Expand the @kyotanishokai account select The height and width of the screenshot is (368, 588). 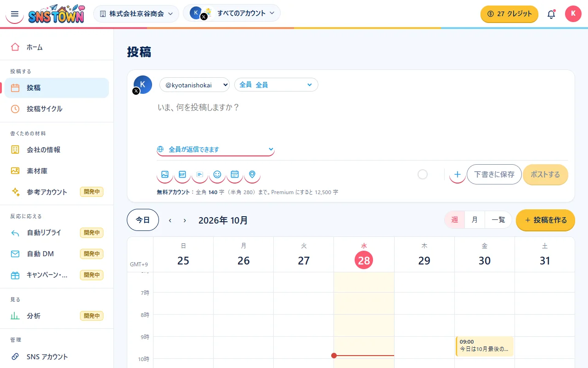[195, 85]
